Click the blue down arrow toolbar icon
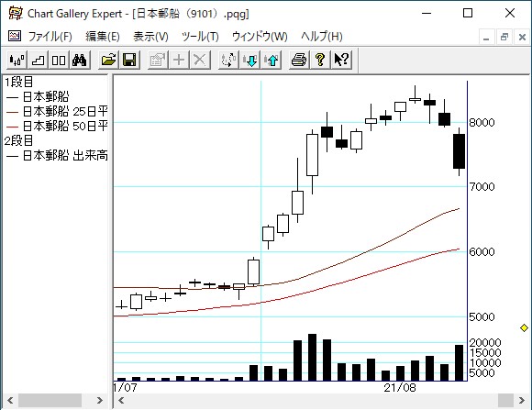 click(x=250, y=60)
